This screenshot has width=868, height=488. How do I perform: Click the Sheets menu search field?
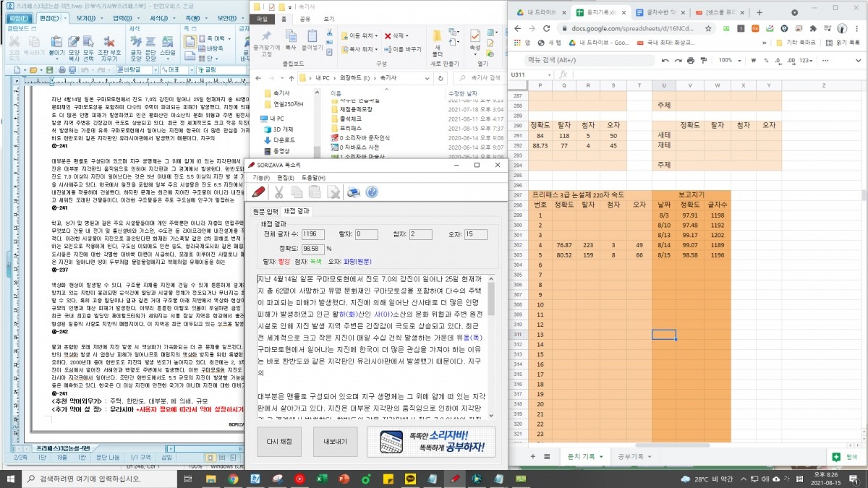click(x=579, y=61)
